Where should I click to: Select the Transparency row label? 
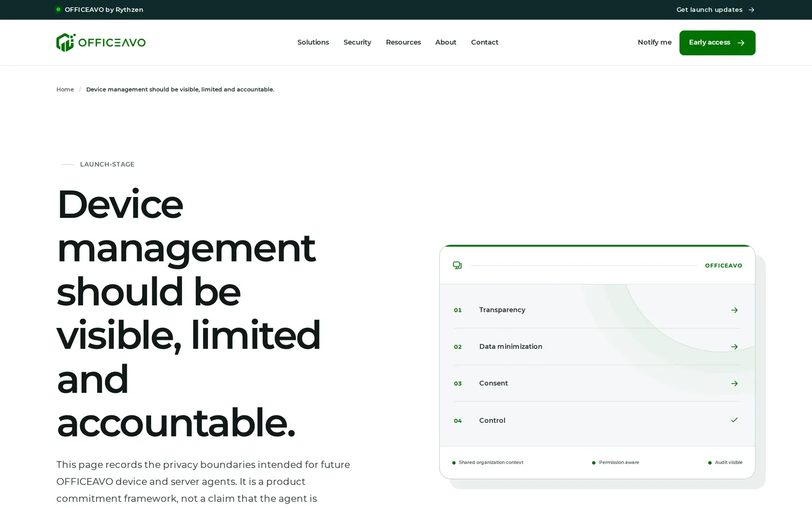tap(502, 310)
